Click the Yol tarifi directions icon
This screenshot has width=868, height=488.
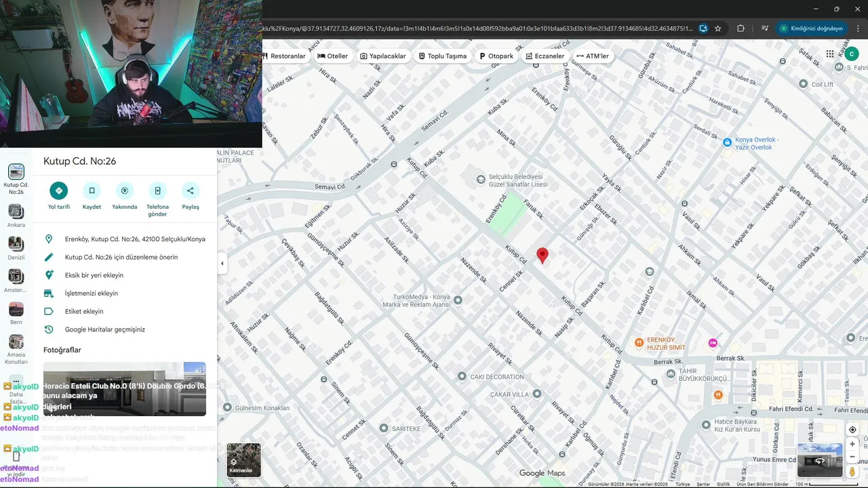coord(59,191)
